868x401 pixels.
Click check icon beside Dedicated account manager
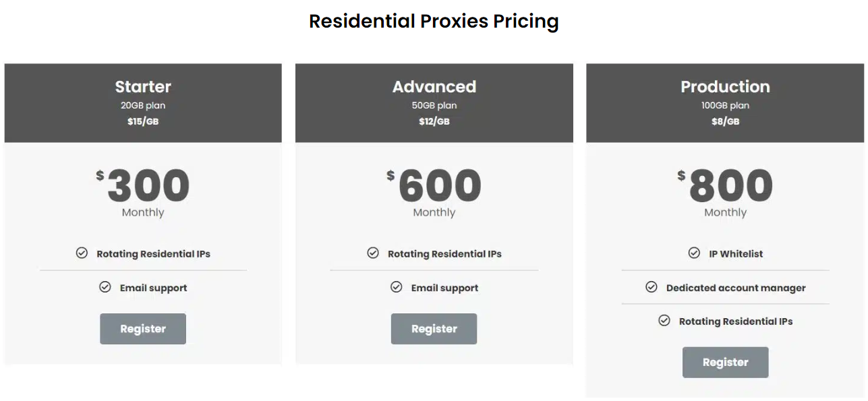pyautogui.click(x=652, y=286)
